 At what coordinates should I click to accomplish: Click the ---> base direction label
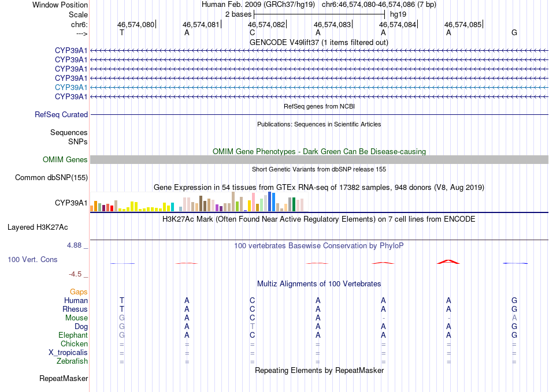pos(82,33)
